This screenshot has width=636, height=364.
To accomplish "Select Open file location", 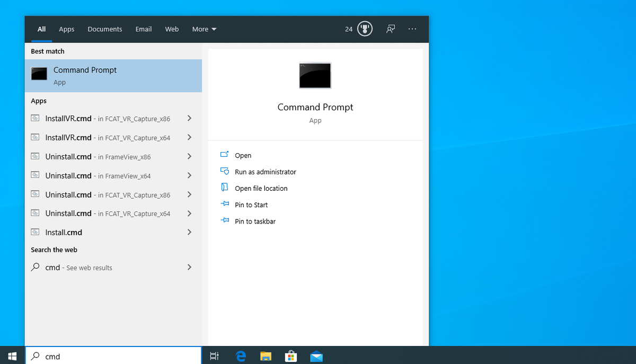I will (261, 188).
